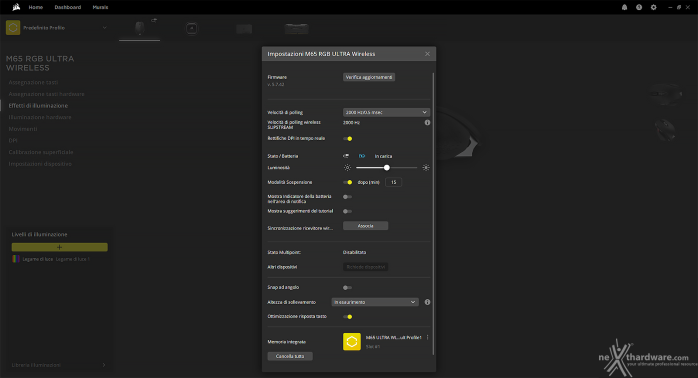Expand the Predefinito Profilo dropdown
This screenshot has width=698, height=378.
(105, 28)
